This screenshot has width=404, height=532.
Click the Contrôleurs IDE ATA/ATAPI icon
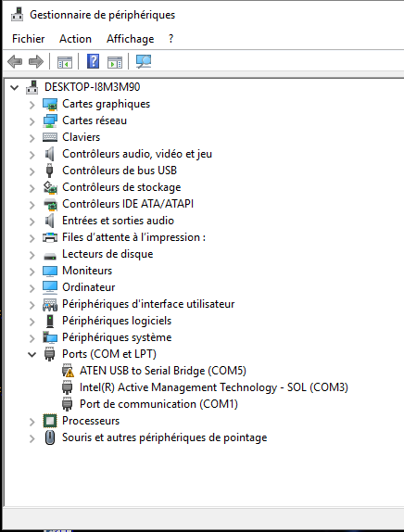click(50, 204)
